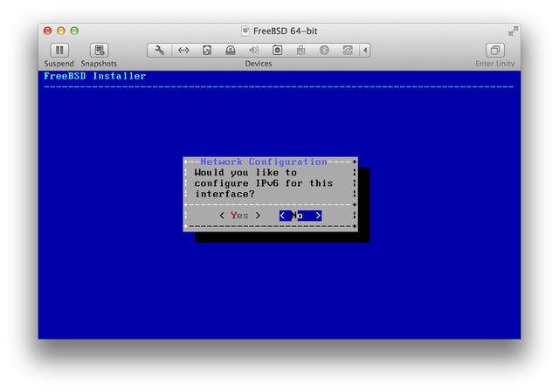Click the FreeBSD 64-bit title document icon
559x392 pixels.
point(245,31)
